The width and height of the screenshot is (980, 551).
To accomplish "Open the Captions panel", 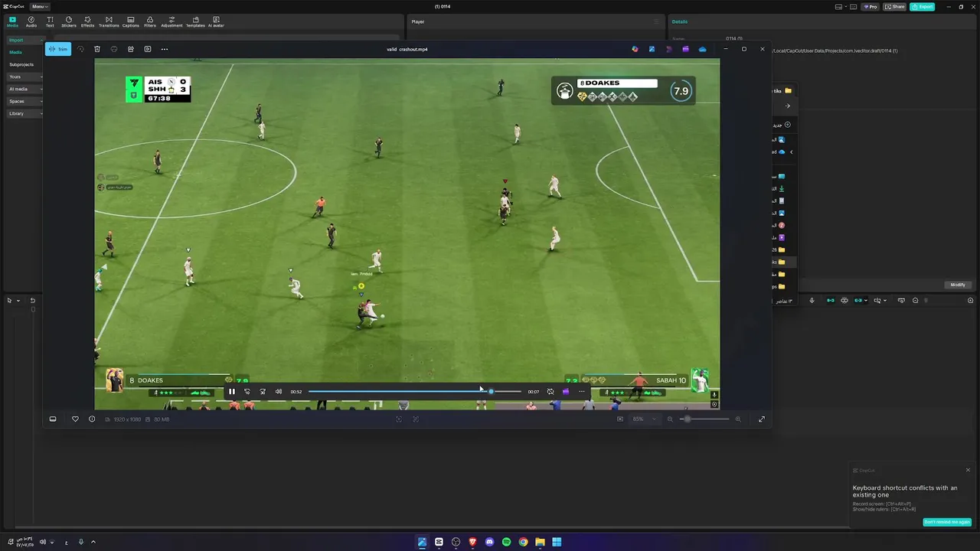I will [x=131, y=21].
